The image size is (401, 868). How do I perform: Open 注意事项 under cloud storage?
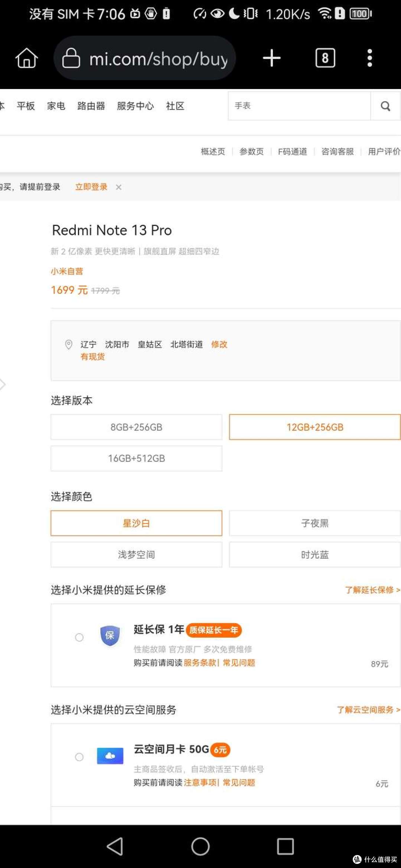pos(200,782)
